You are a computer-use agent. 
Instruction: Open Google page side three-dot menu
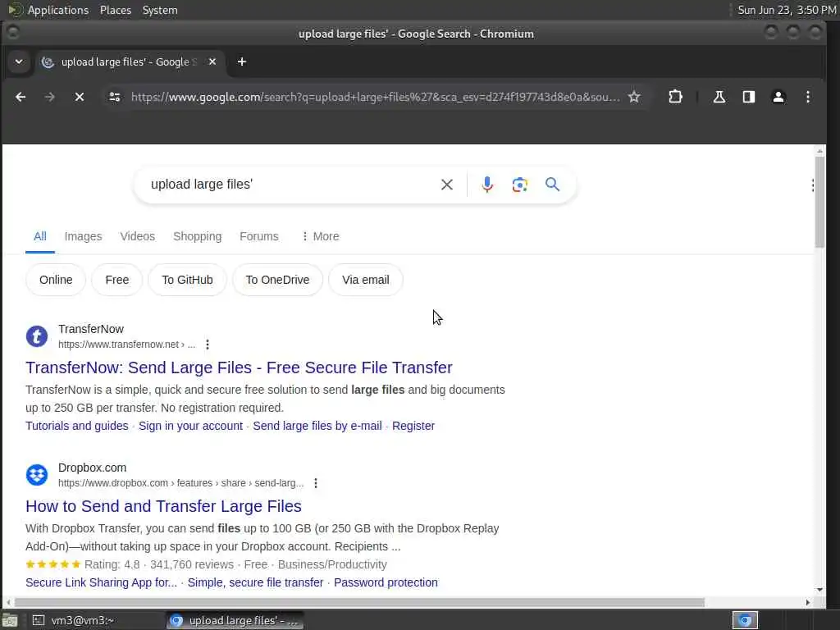[x=813, y=185]
